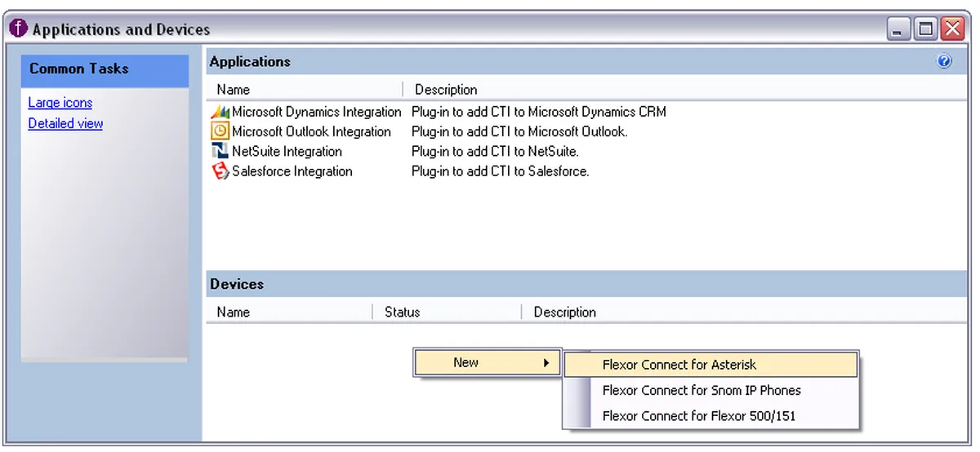Open help via blue question mark icon
This screenshot has width=980, height=452.
[x=945, y=61]
